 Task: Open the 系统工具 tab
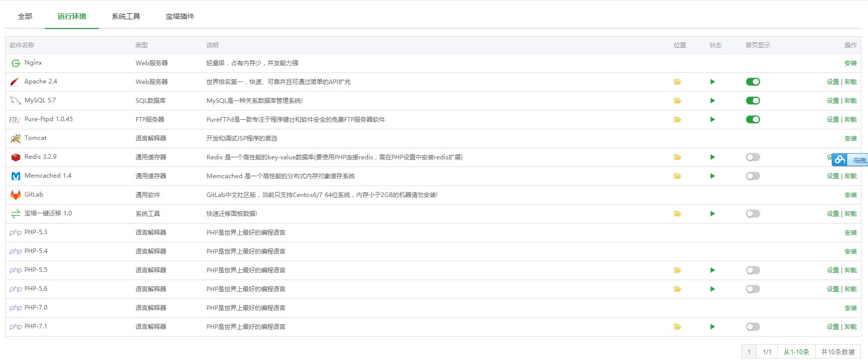(x=126, y=16)
